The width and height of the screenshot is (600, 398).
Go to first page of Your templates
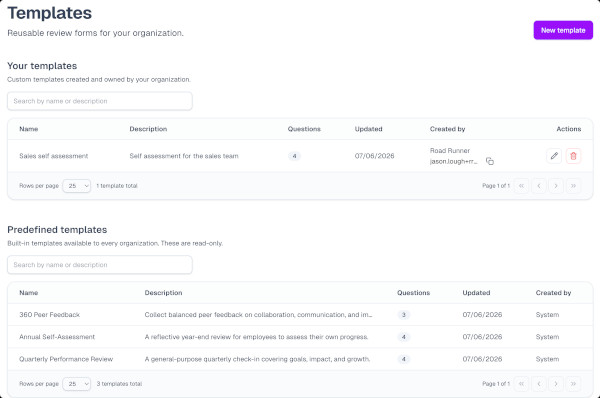(x=521, y=186)
